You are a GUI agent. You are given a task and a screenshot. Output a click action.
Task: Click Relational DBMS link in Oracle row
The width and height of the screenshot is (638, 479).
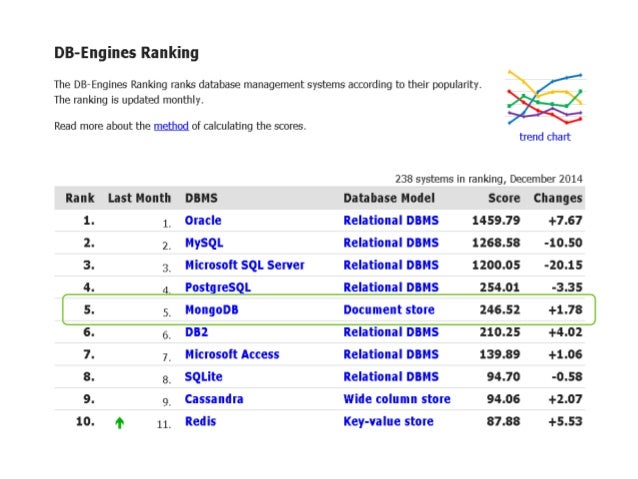[x=391, y=220]
